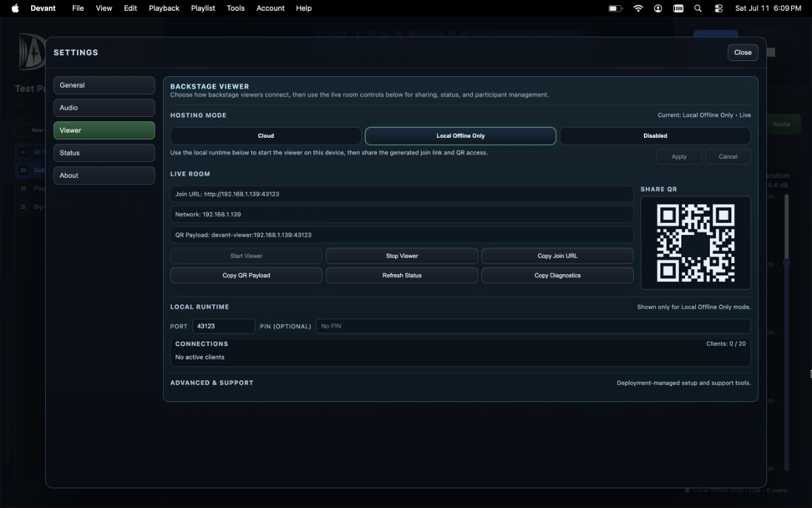Select the Viewer settings section

[104, 130]
